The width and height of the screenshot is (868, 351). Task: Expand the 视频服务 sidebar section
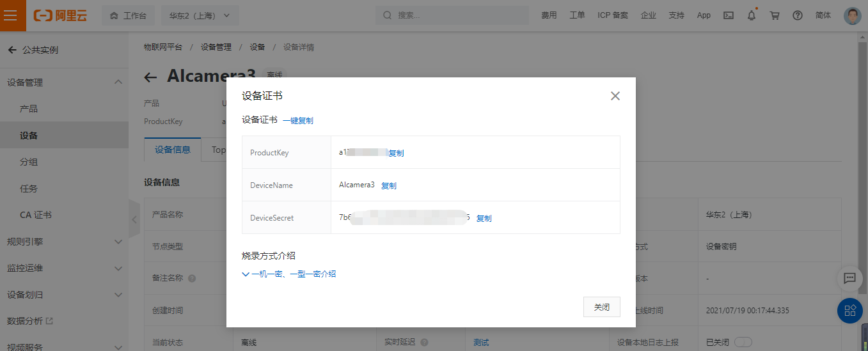coord(118,347)
